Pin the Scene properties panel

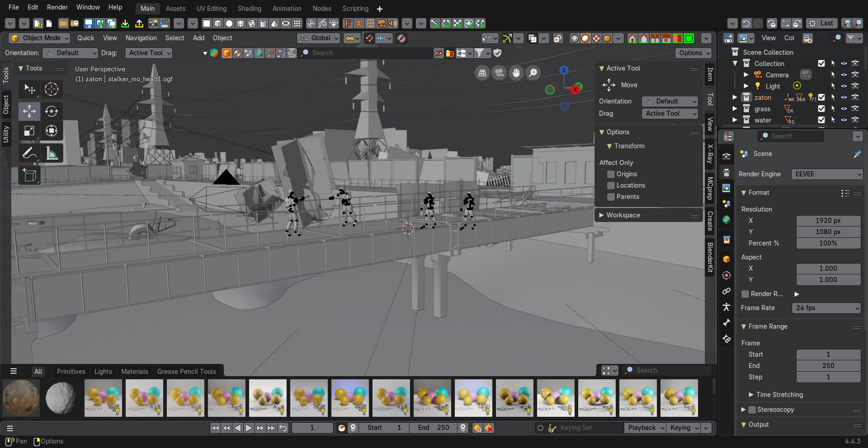coord(857,154)
